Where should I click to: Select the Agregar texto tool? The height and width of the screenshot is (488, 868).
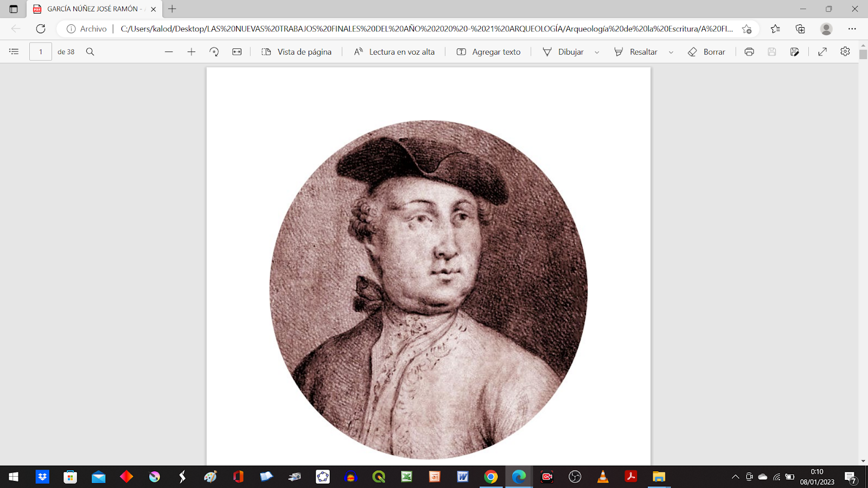coord(489,52)
